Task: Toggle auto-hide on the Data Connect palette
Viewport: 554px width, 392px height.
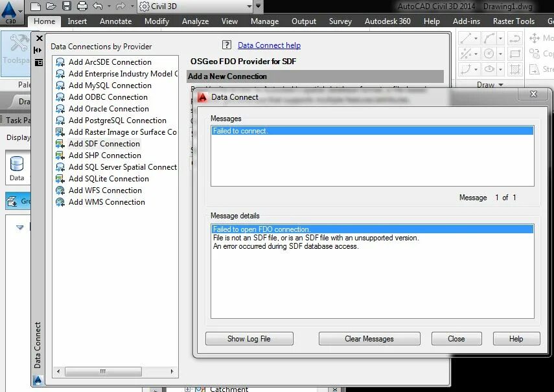Action: click(38, 50)
